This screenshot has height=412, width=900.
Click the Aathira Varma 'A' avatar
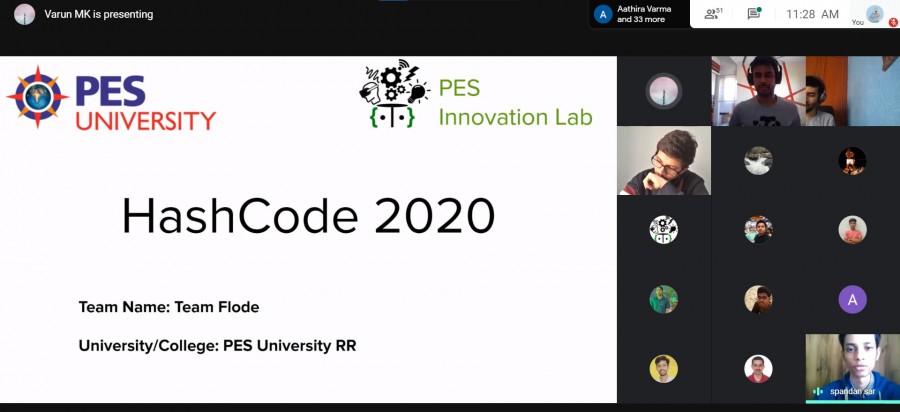tap(602, 14)
